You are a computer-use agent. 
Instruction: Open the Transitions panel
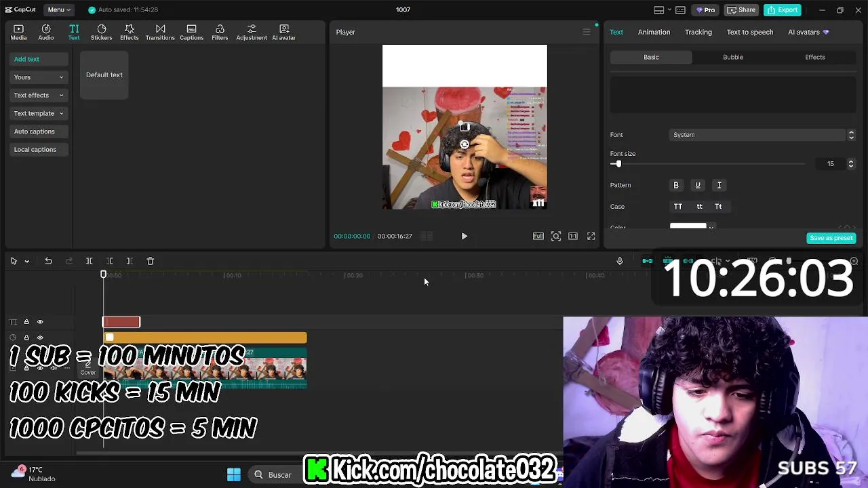[160, 32]
